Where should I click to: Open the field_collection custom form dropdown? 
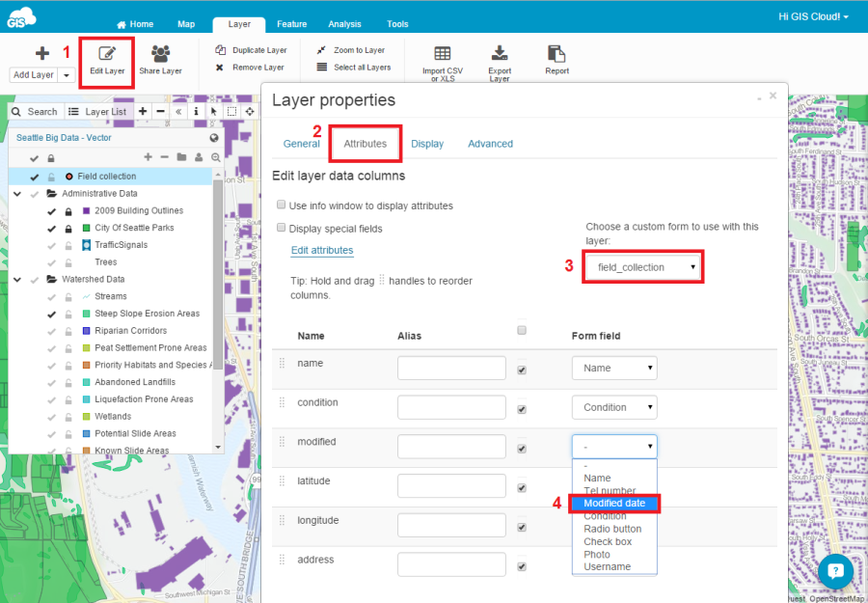click(643, 267)
